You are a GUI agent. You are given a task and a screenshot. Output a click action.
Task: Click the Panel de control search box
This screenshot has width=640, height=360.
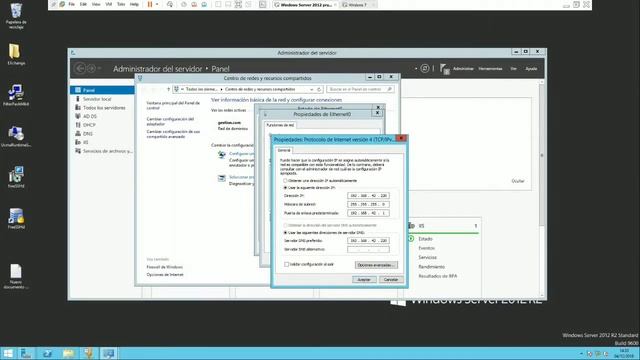(x=360, y=89)
